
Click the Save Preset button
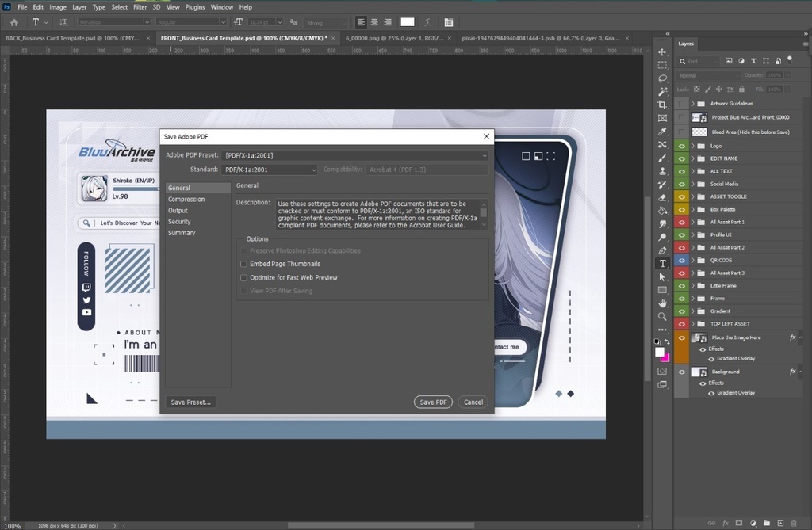[x=191, y=402]
